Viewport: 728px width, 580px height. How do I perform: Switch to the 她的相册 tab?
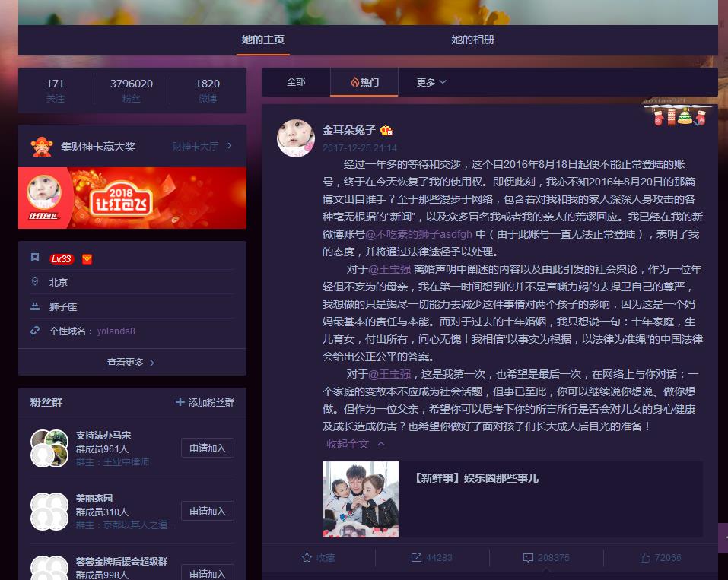coord(472,40)
